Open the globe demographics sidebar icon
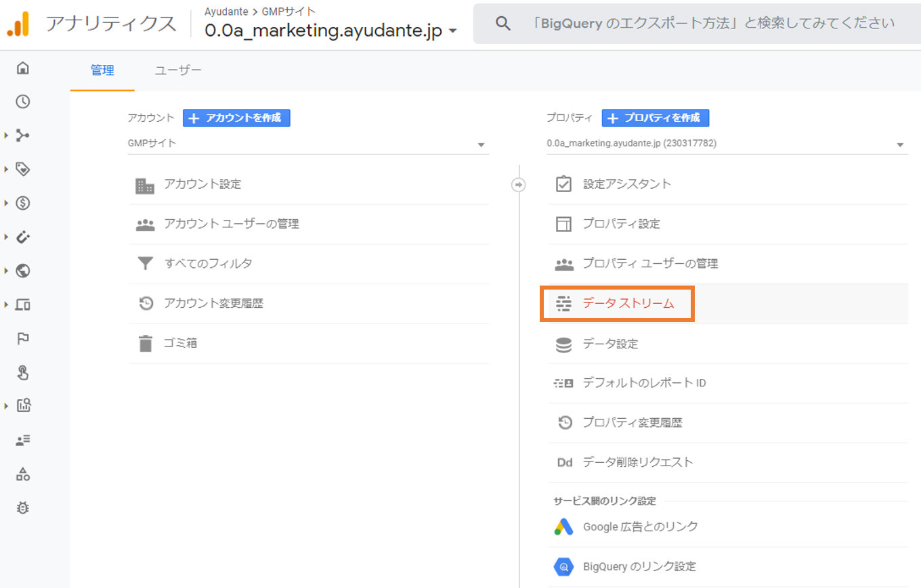 pyautogui.click(x=22, y=271)
